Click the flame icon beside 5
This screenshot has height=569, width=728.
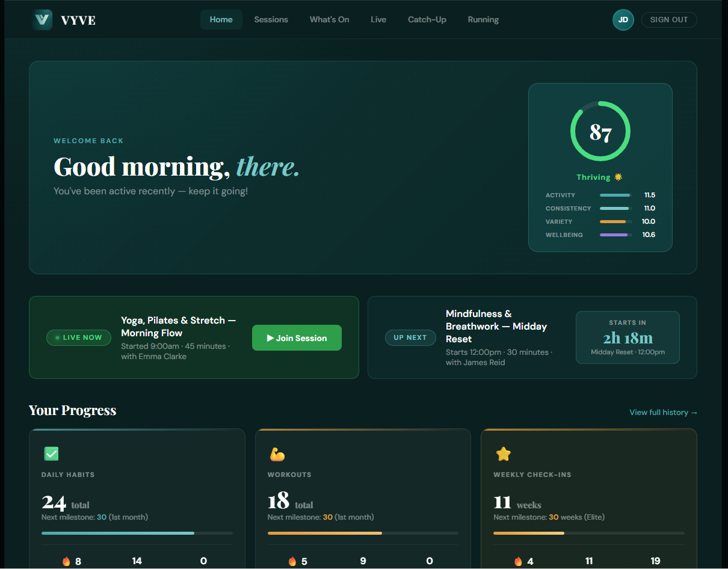[x=292, y=561]
